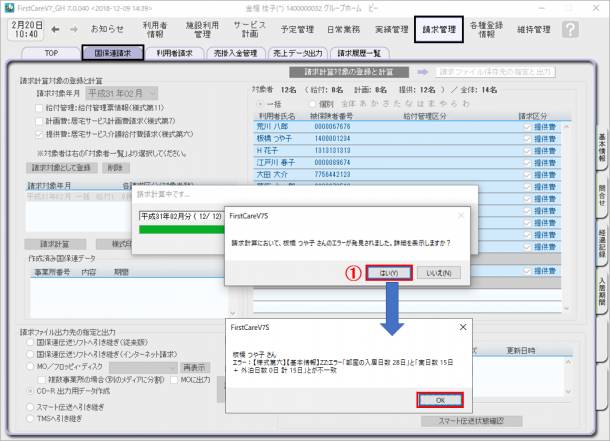Close the error detail dialog
This screenshot has width=610, height=441.
pyautogui.click(x=462, y=326)
